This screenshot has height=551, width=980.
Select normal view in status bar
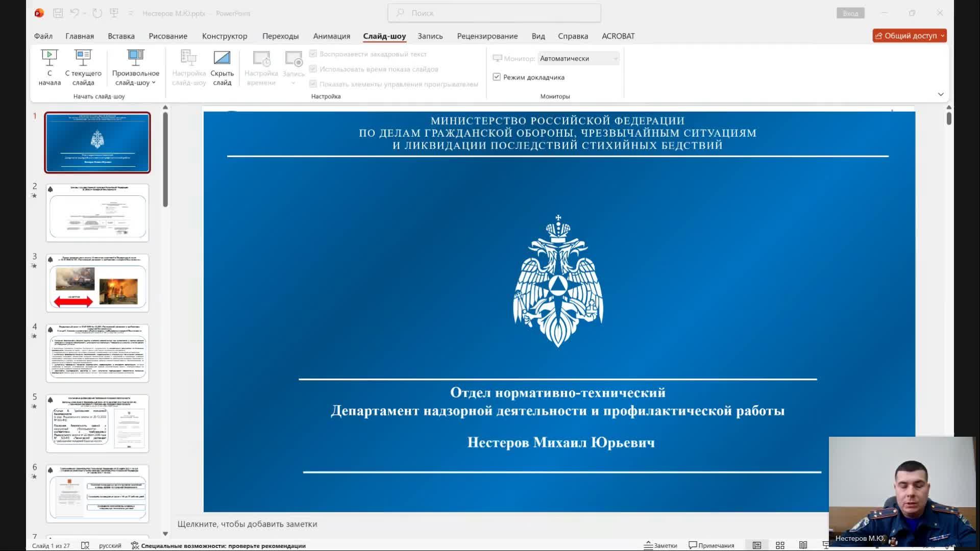(757, 545)
